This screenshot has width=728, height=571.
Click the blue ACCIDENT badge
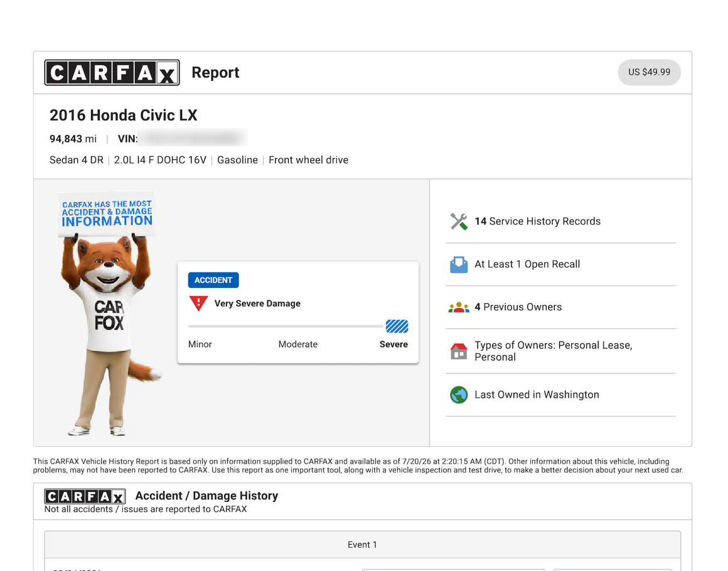click(213, 280)
